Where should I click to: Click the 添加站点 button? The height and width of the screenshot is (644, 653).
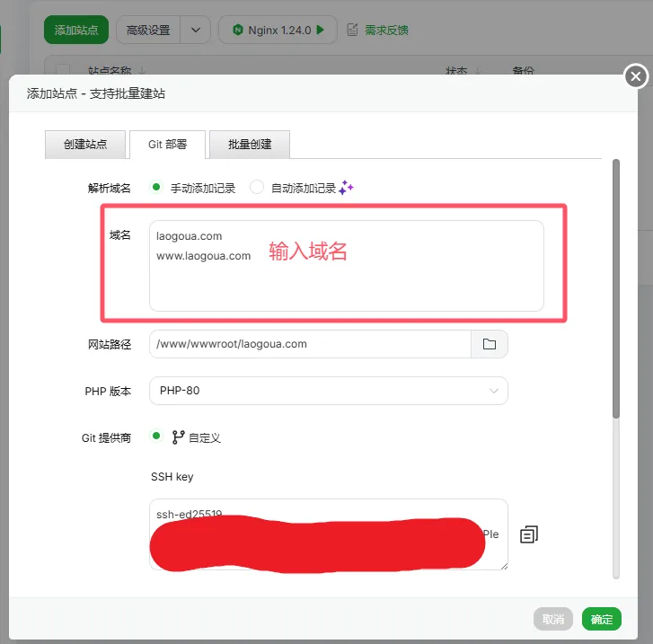76,30
